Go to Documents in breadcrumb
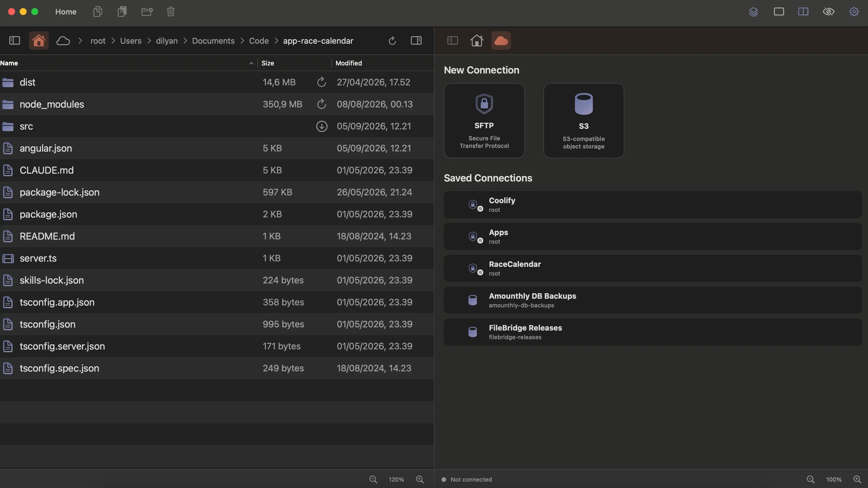Screen dimensions: 868x488 point(213,41)
